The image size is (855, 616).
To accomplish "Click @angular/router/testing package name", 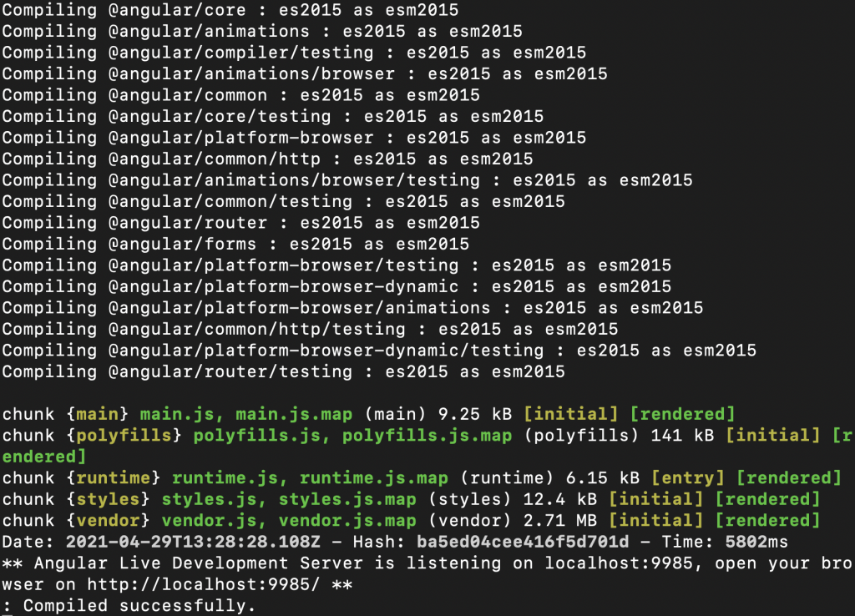I will click(230, 371).
